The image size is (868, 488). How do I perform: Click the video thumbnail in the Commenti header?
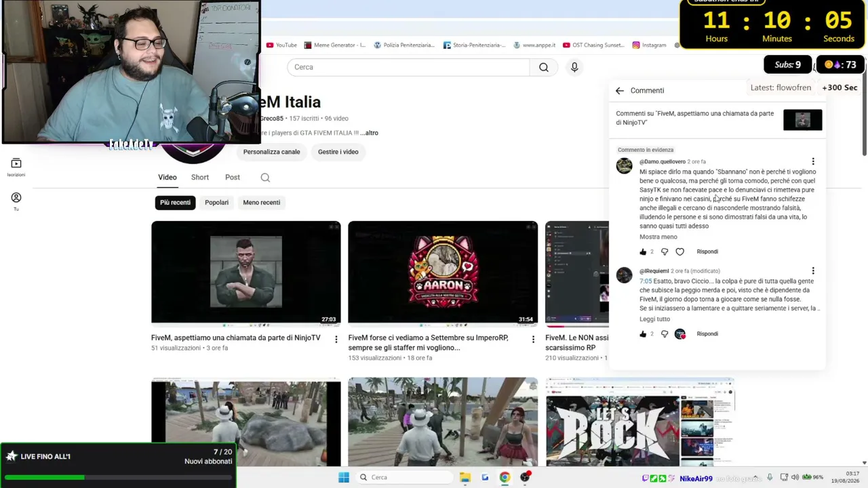802,120
